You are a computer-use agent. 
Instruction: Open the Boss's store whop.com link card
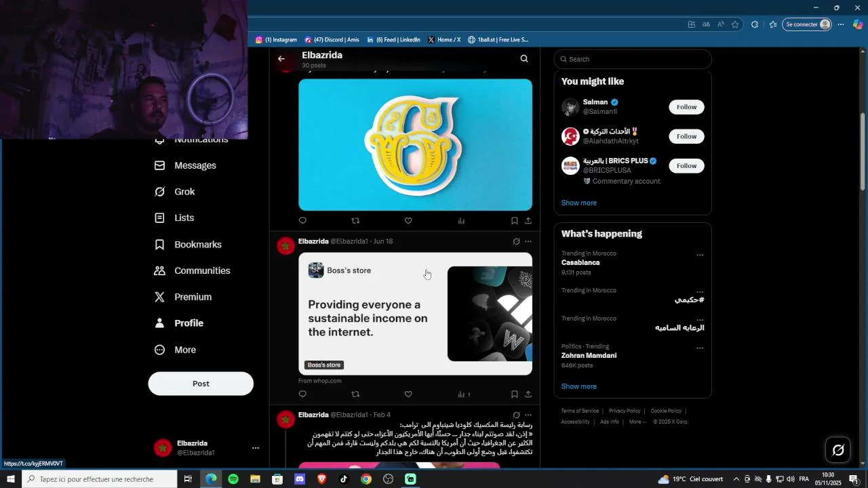[x=415, y=314]
